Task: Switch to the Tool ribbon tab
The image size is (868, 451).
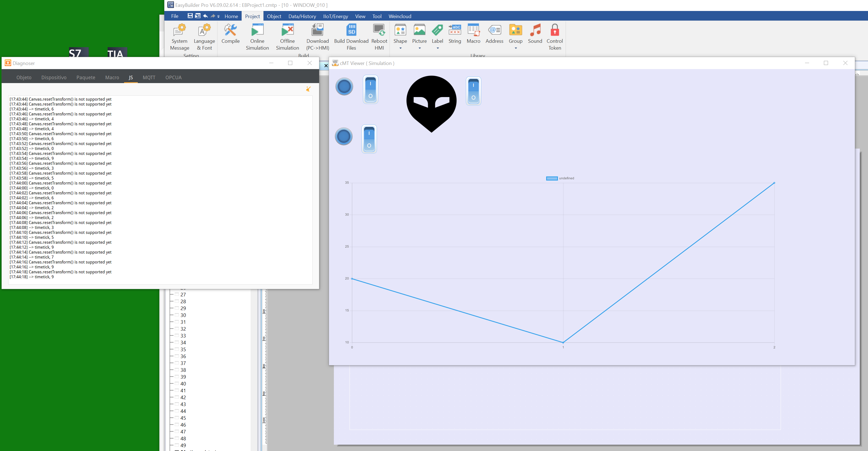Action: tap(377, 16)
